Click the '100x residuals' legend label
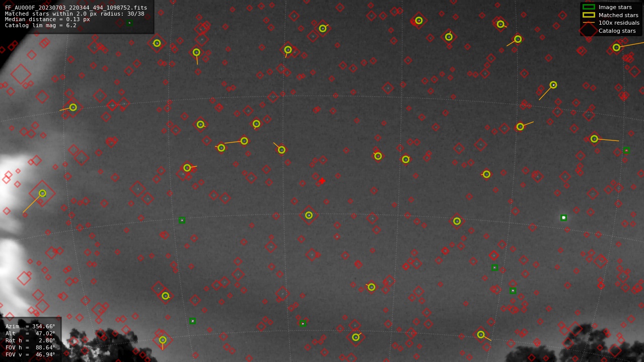This screenshot has width=644, height=362. (x=619, y=23)
